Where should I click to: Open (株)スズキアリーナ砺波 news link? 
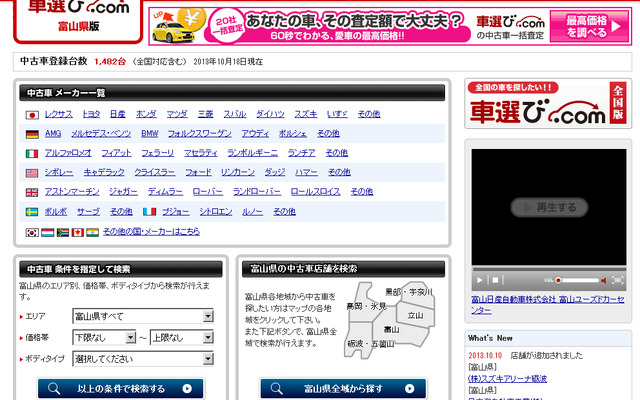pyautogui.click(x=507, y=379)
